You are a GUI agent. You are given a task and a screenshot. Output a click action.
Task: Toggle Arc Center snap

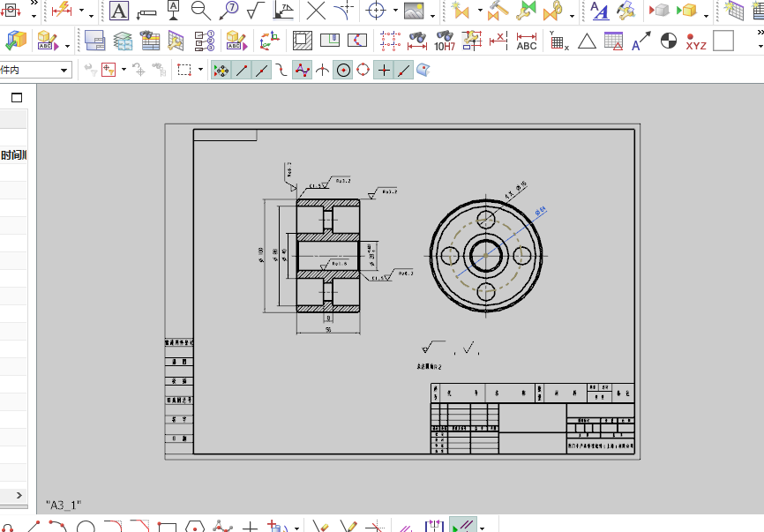point(343,71)
